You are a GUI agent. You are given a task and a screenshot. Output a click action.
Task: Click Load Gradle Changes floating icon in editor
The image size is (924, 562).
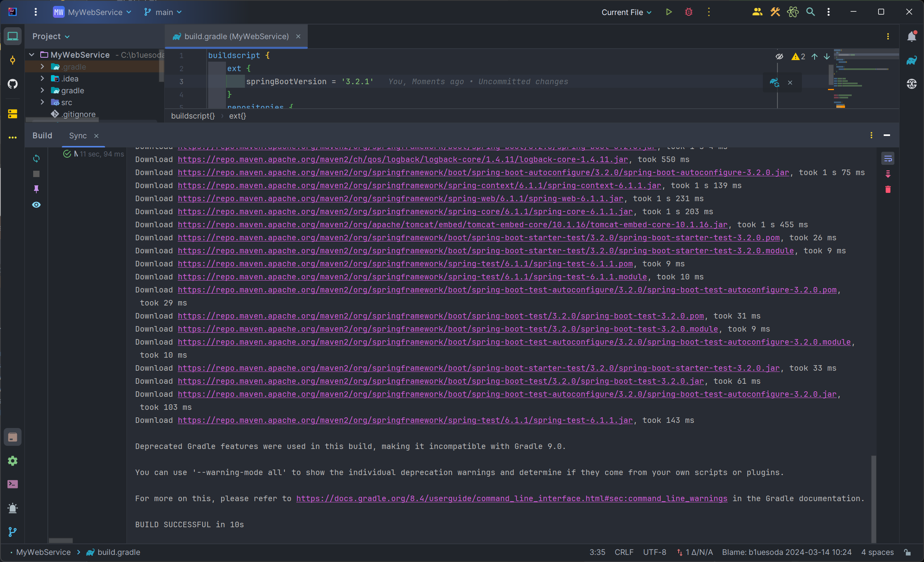click(774, 82)
